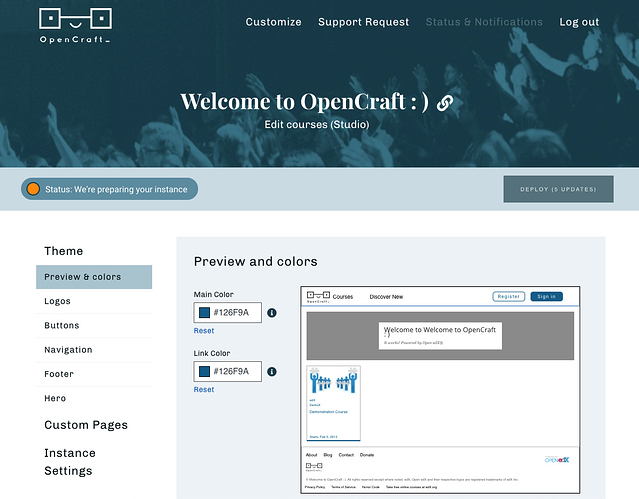Click the Sign in button in the preview
The height and width of the screenshot is (499, 639).
click(x=546, y=296)
